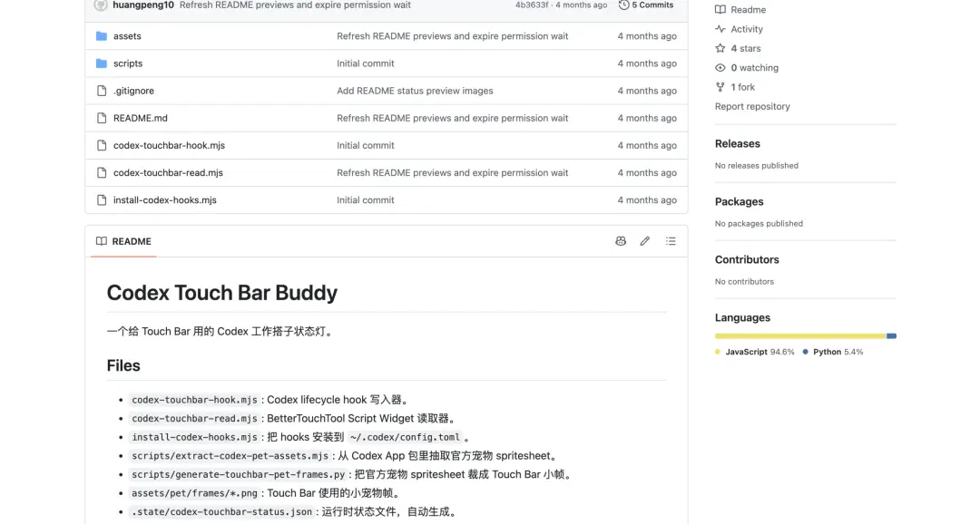Open JavaScript 94.6% language link
This screenshot has width=980, height=524.
(755, 353)
